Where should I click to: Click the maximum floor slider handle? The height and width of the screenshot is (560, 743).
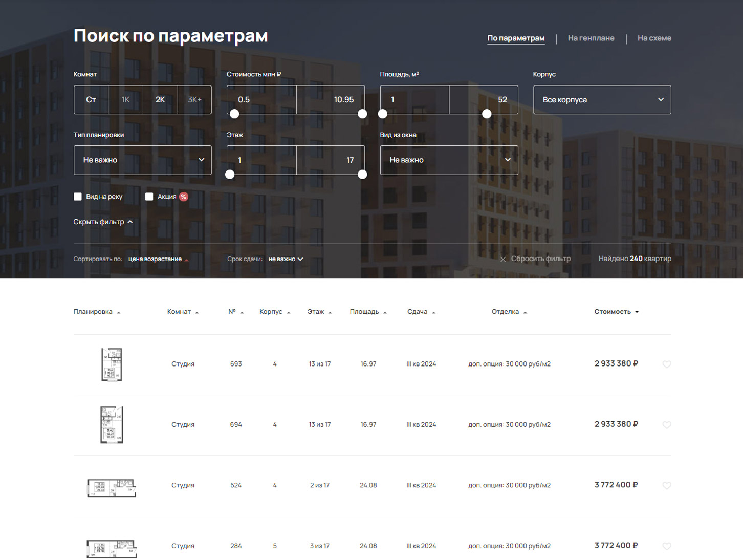[x=362, y=175]
